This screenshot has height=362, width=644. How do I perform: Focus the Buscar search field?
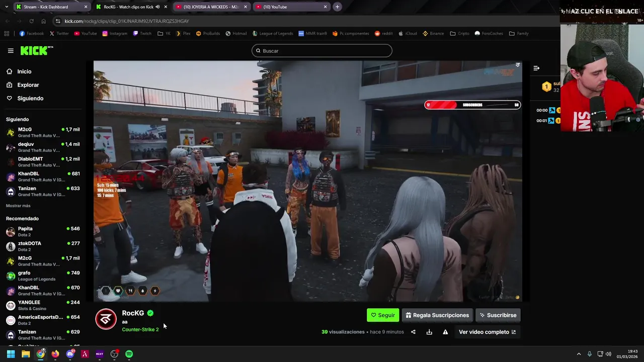pos(322,51)
